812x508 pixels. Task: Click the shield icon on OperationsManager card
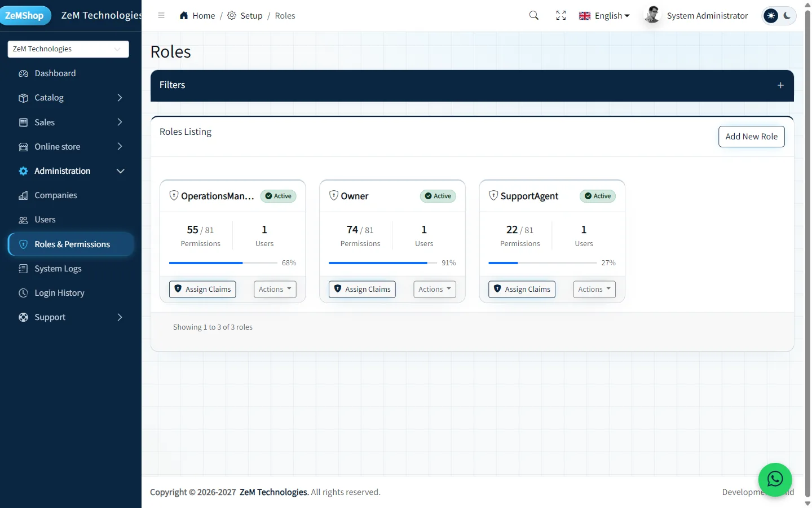pos(174,195)
